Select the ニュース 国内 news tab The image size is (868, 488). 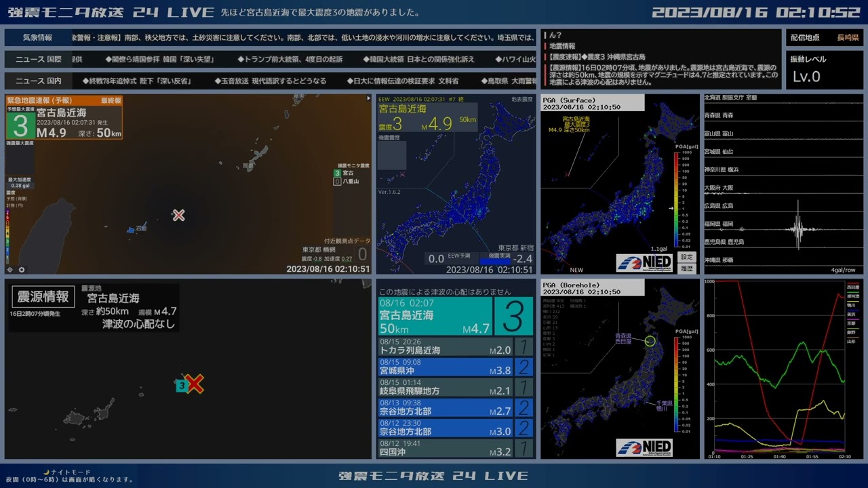pos(38,81)
